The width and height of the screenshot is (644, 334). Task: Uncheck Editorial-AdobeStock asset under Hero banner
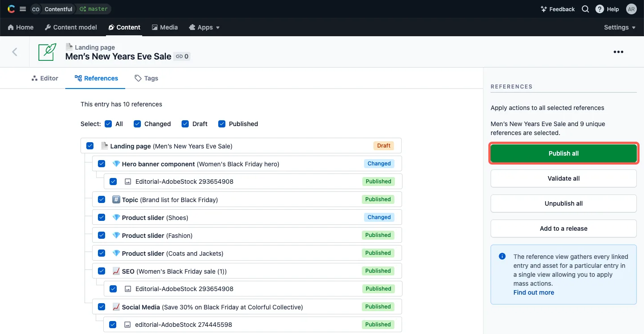pyautogui.click(x=113, y=182)
